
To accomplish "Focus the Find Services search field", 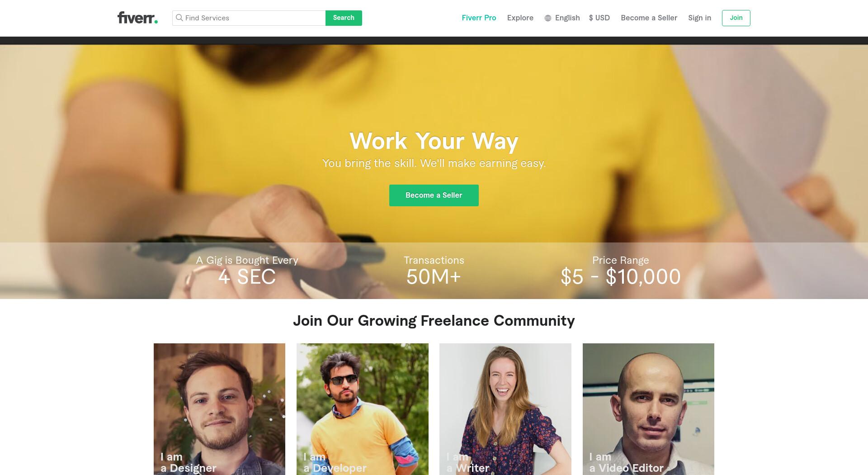I will click(x=249, y=18).
